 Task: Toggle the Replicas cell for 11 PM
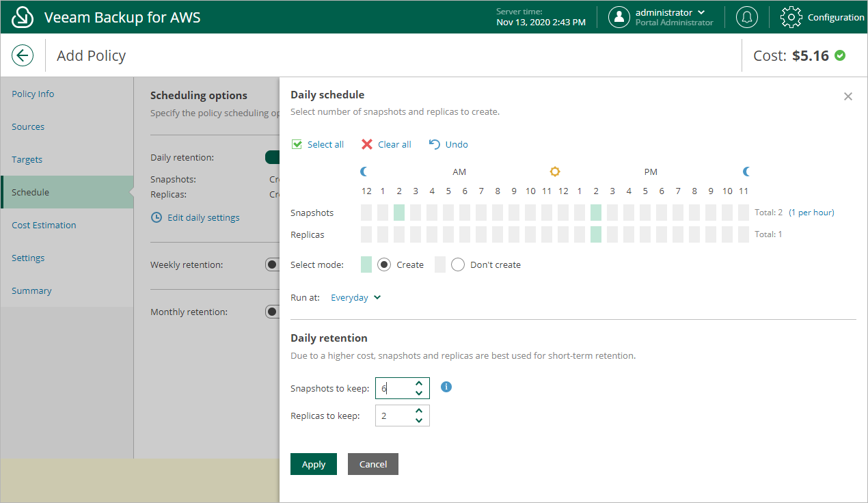[744, 234]
